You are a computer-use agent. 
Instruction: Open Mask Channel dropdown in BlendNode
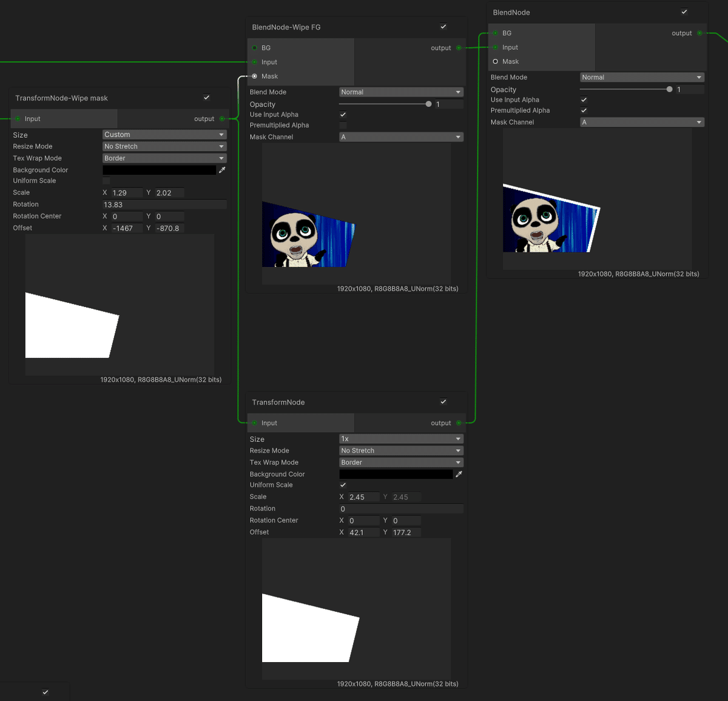[x=642, y=122]
